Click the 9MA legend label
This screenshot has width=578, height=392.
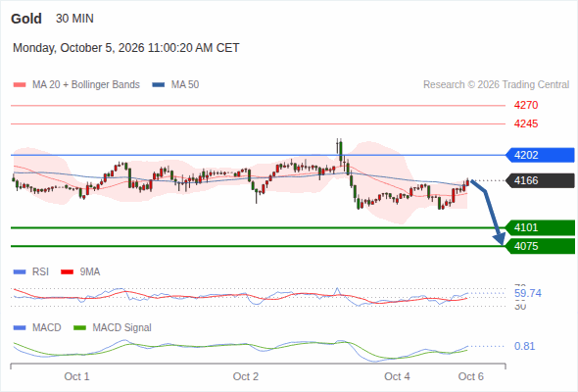[x=90, y=271]
